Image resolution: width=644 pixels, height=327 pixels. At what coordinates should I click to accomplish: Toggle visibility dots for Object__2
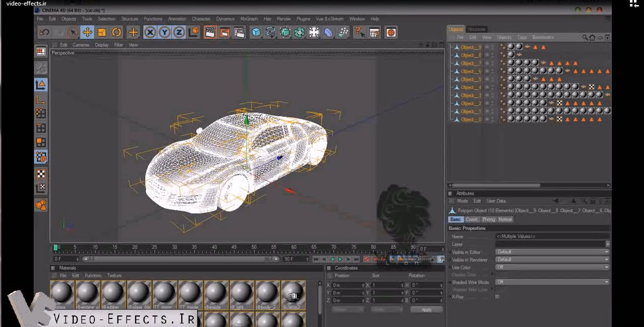click(493, 103)
